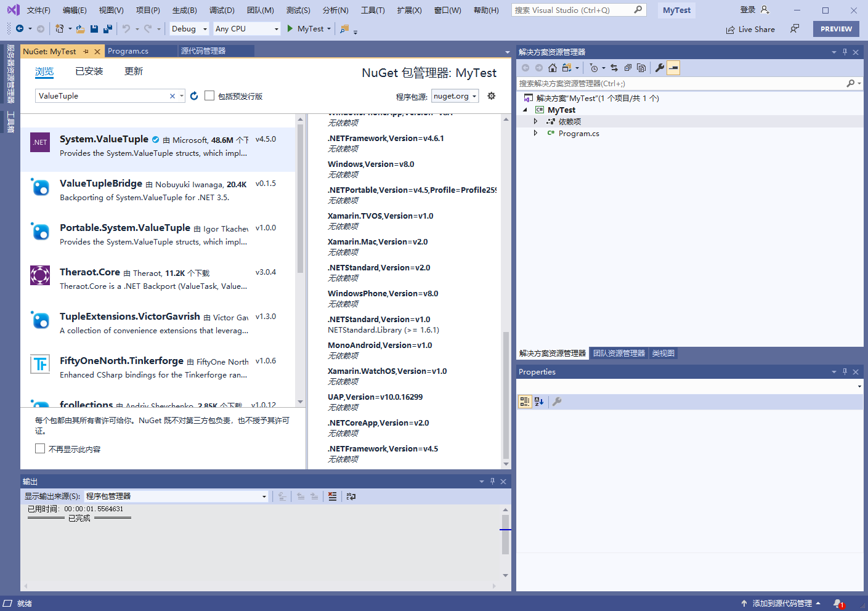Expand the Program.cs tree node

[x=535, y=133]
